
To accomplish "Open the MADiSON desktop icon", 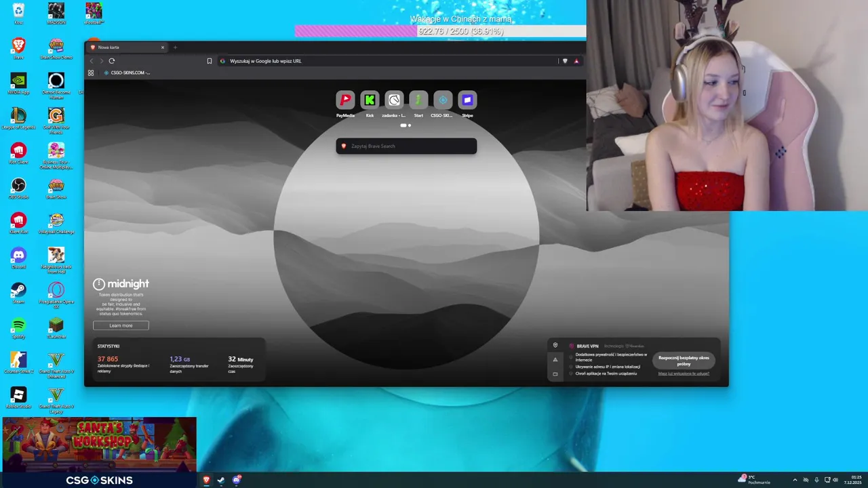I will pyautogui.click(x=56, y=14).
